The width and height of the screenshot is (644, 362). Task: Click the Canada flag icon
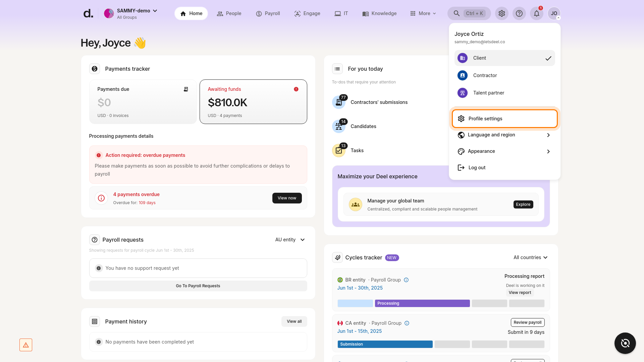click(340, 323)
